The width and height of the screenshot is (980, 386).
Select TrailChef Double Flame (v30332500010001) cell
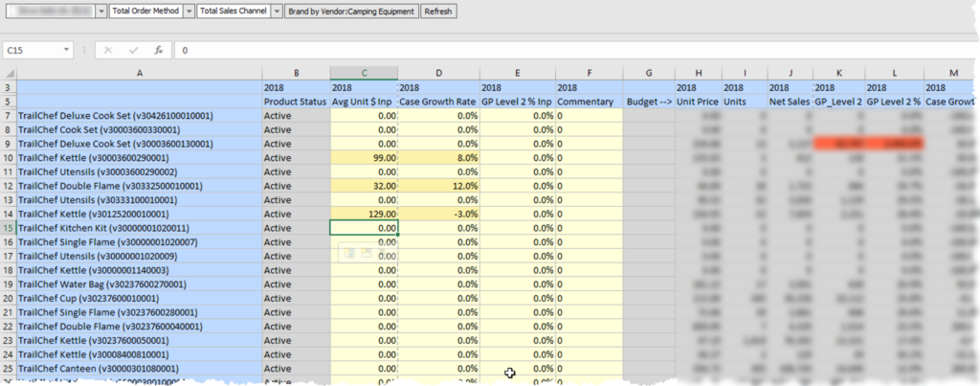click(140, 187)
